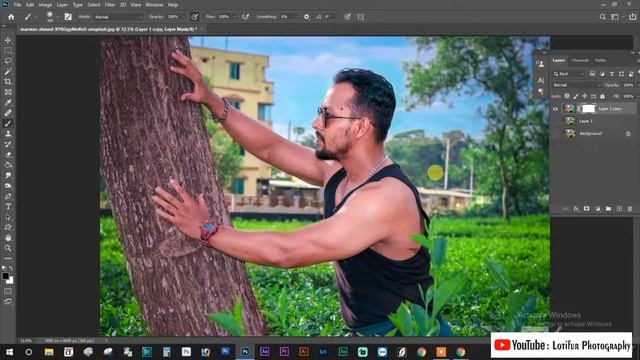640x360 pixels.
Task: Select the Pen tool
Action: click(x=8, y=196)
